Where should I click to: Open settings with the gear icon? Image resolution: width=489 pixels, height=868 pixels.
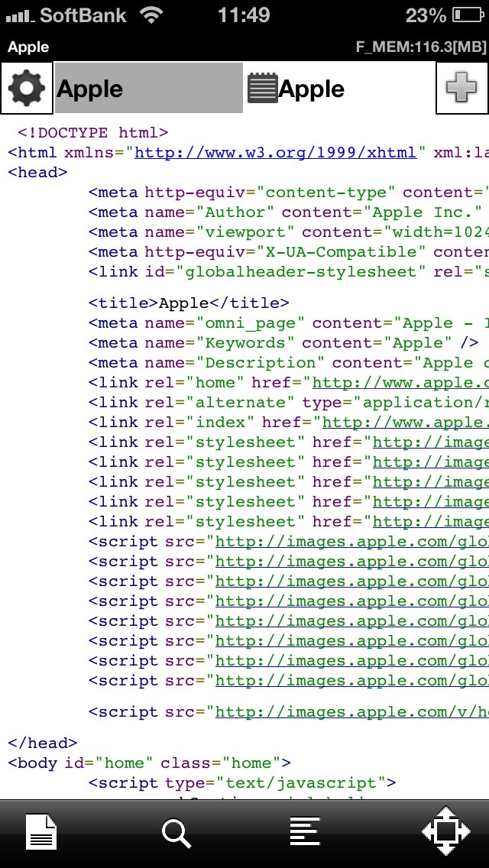click(27, 88)
